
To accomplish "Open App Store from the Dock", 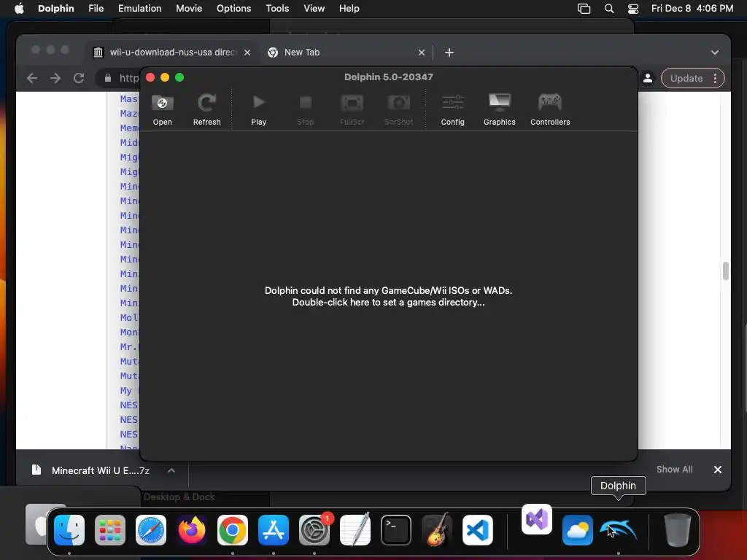I will coord(274,530).
